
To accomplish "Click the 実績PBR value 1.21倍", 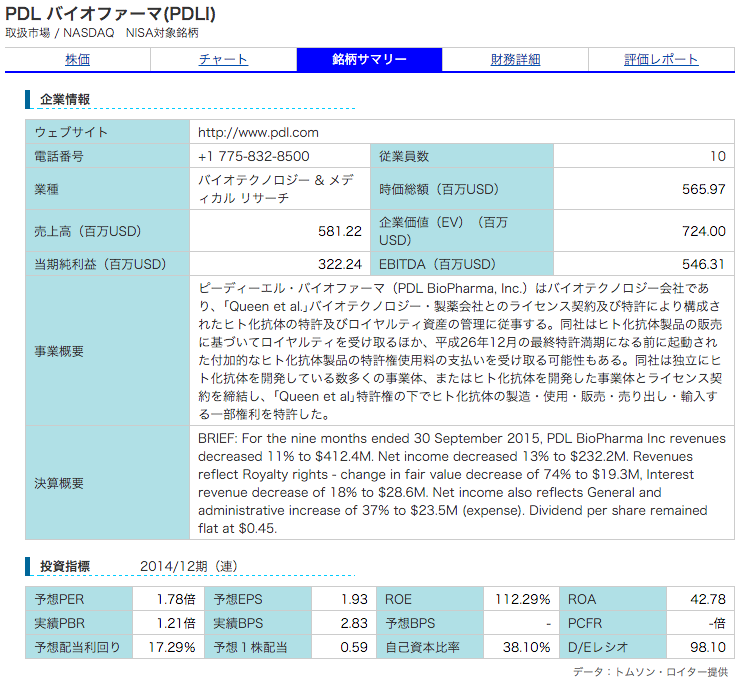I will (x=176, y=624).
